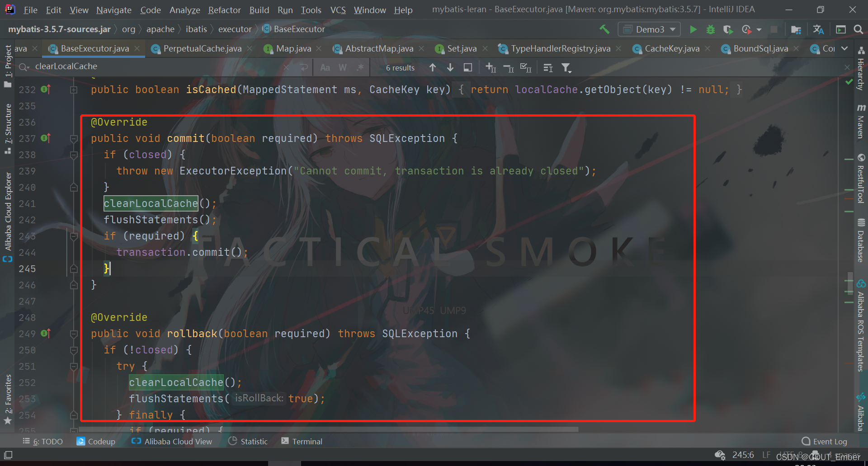The width and height of the screenshot is (868, 466).
Task: Open the Structure side panel
Action: 8,128
